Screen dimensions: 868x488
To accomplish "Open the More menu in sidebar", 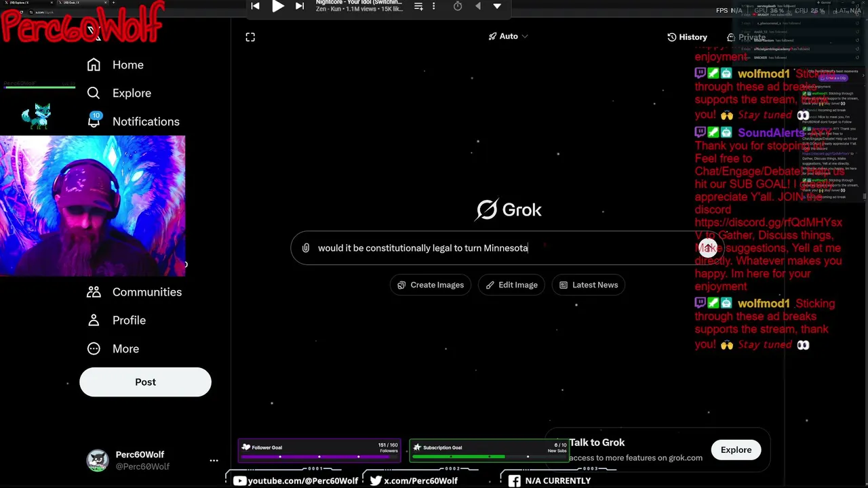I will click(x=113, y=349).
